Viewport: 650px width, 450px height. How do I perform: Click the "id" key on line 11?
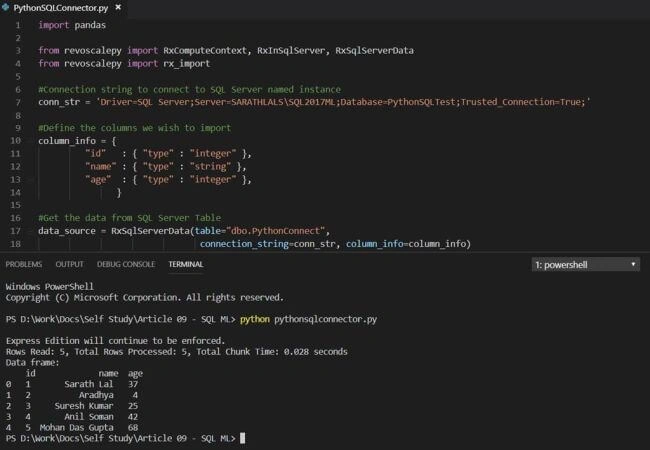click(95, 154)
